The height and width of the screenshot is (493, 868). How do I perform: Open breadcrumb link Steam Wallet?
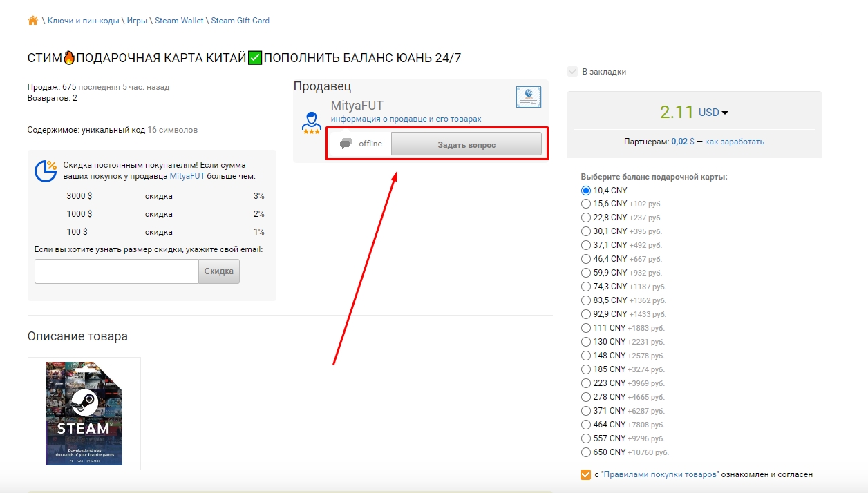tap(179, 21)
